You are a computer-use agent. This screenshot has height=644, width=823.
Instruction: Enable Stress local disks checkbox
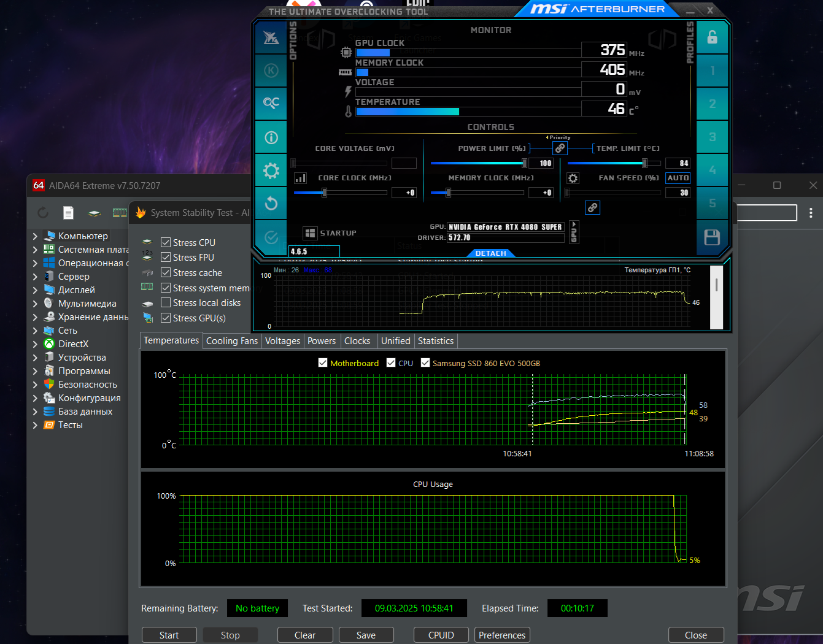(166, 302)
